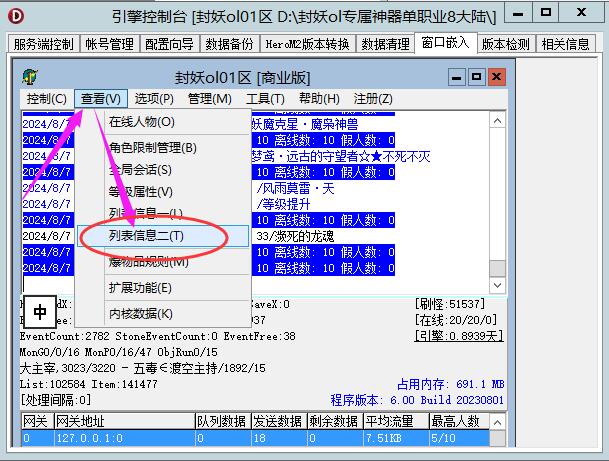The width and height of the screenshot is (609, 461).
Task: Click the red D application icon
Action: tap(15, 14)
